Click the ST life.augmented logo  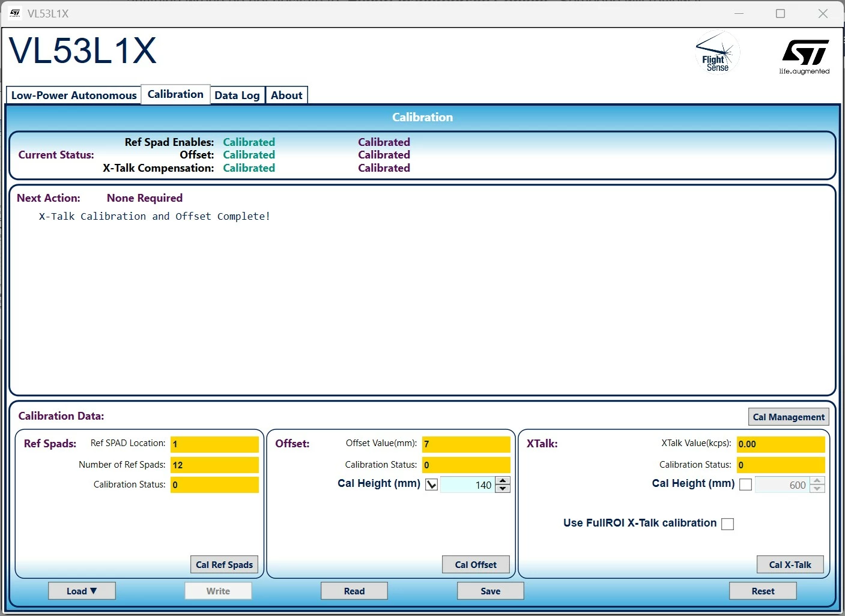coord(805,57)
